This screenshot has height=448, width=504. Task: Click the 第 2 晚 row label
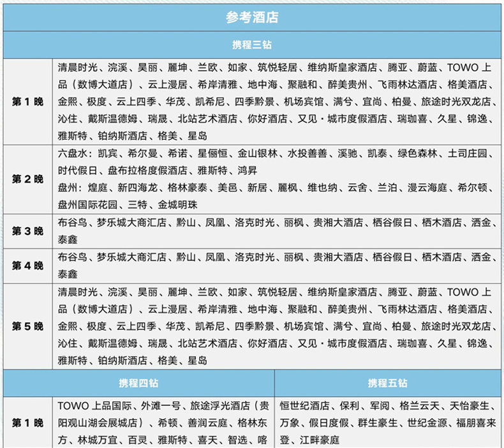pyautogui.click(x=27, y=179)
